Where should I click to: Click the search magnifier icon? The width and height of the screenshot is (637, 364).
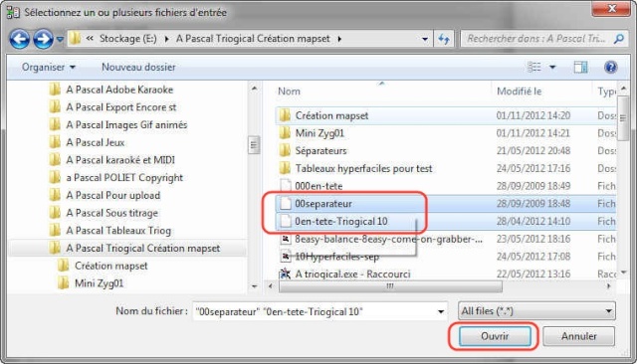619,39
